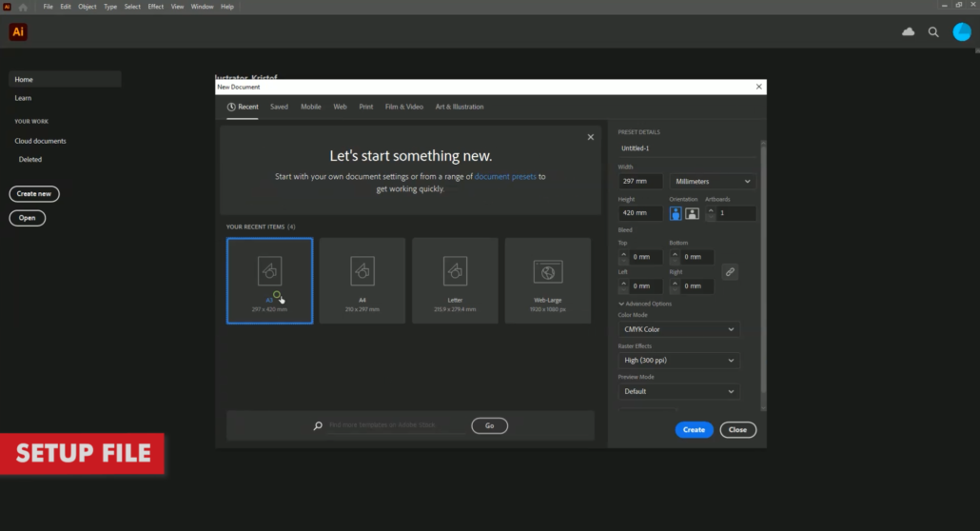This screenshot has width=980, height=531.
Task: Close the New Document dialog with X
Action: 758,87
